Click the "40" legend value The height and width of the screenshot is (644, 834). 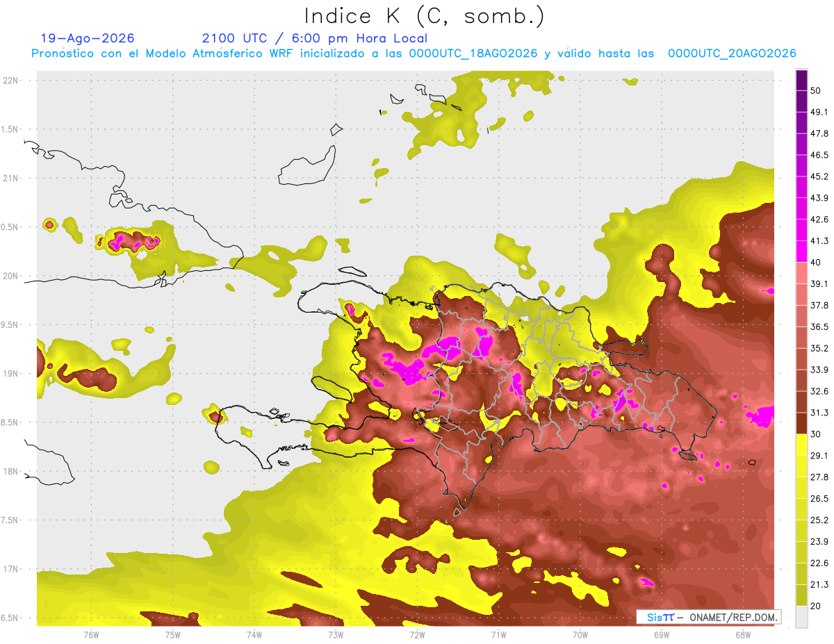coord(816,263)
